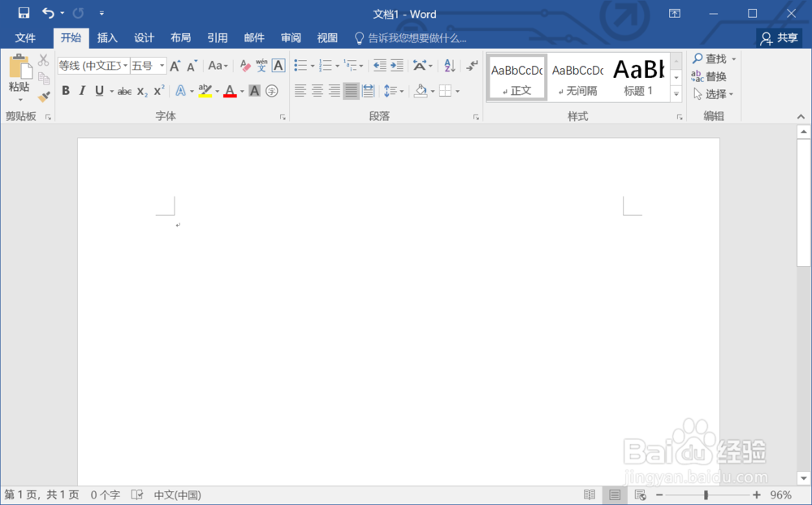Undo the last action
Viewport: 812px width, 505px height.
pos(48,13)
